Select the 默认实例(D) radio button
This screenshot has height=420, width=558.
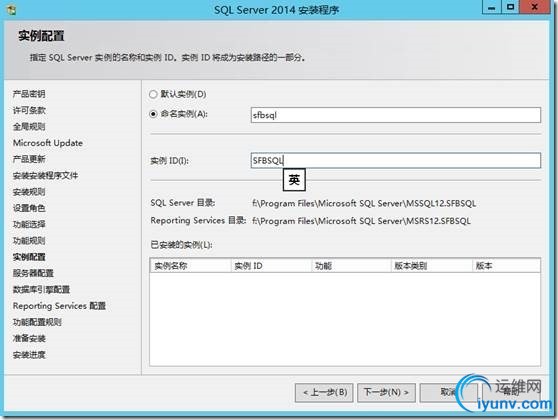point(153,94)
